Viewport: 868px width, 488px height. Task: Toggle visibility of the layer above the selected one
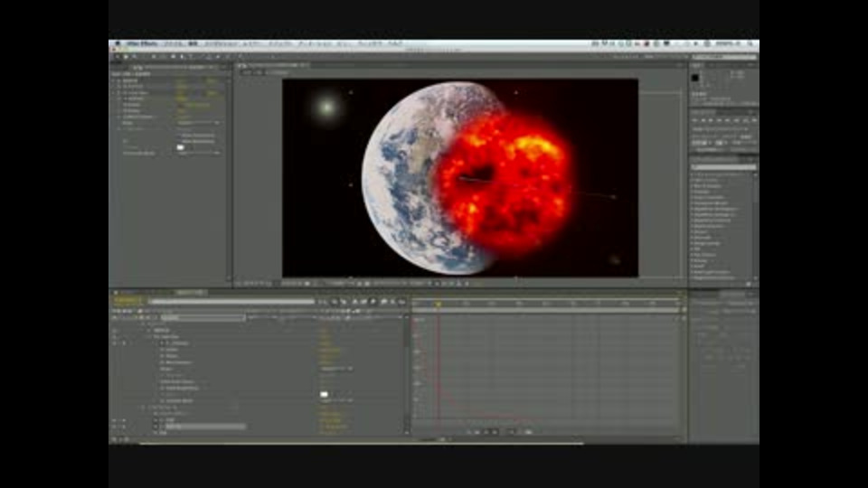tap(114, 420)
